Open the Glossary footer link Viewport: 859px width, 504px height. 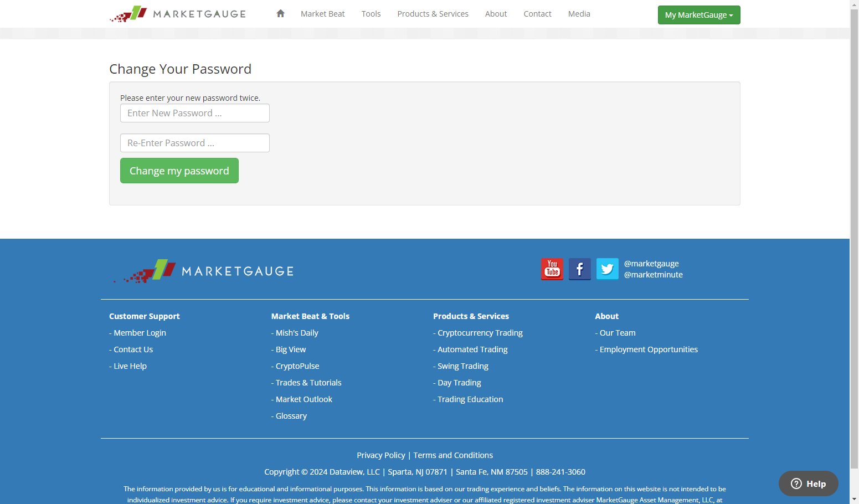coord(291,416)
